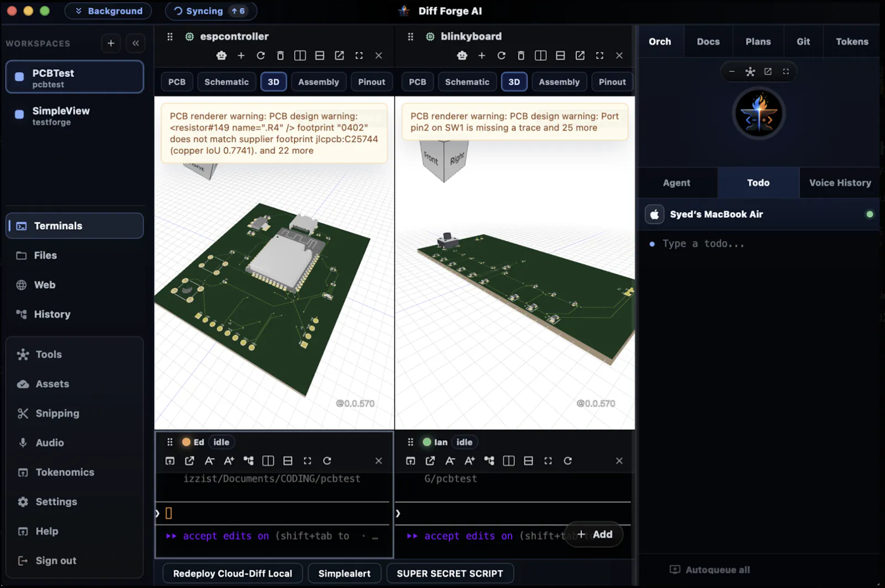Image resolution: width=885 pixels, height=588 pixels.
Task: Open Audio in the sidebar
Action: pos(75,443)
